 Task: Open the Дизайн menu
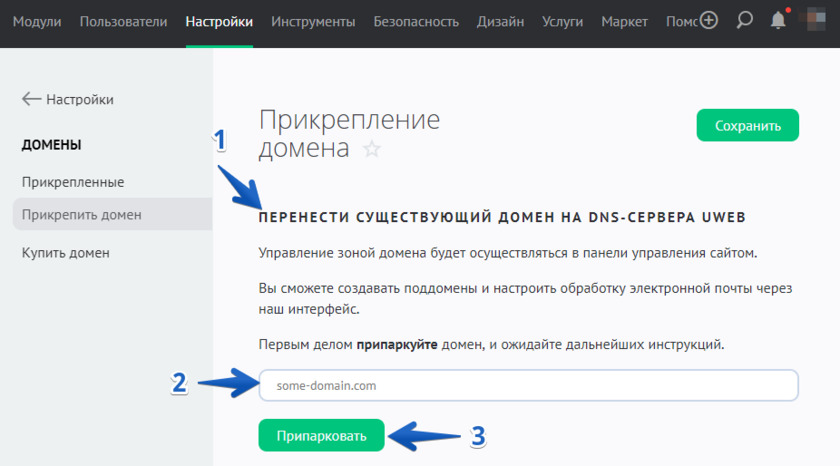coord(500,21)
